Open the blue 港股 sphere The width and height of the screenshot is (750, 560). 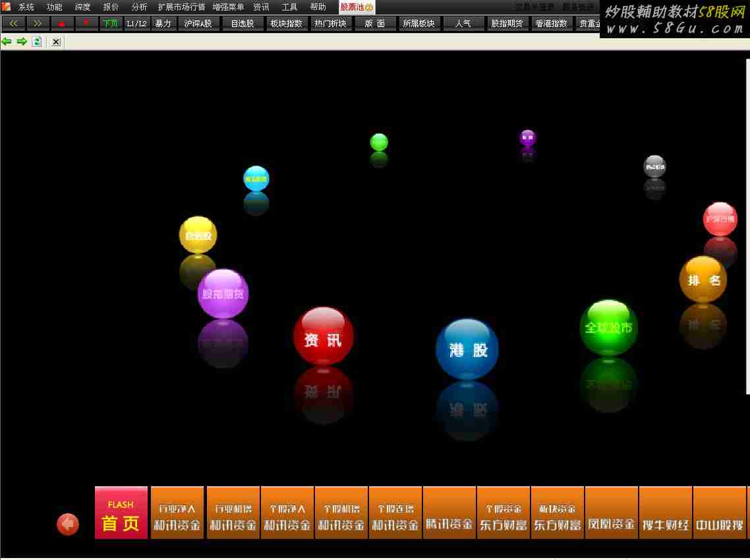(x=467, y=349)
